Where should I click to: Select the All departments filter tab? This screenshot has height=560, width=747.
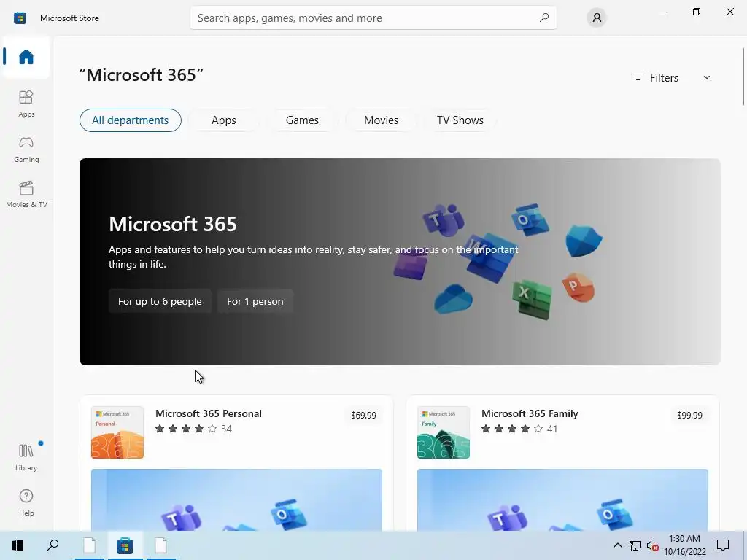coord(130,120)
